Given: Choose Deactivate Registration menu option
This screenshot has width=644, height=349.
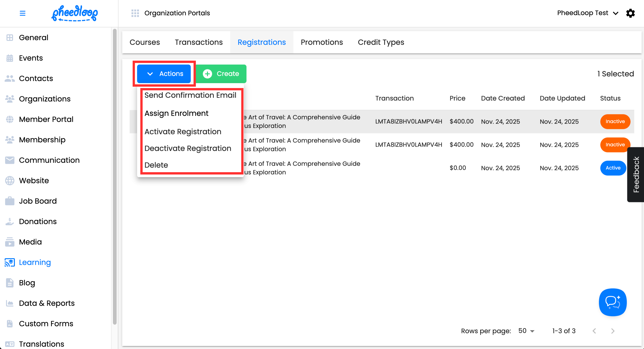Looking at the screenshot, I should click(x=188, y=148).
